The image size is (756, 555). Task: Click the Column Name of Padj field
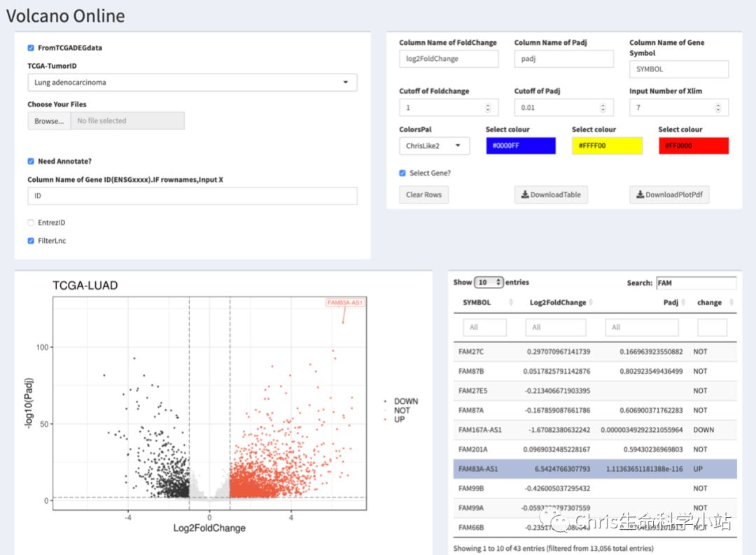coord(563,59)
